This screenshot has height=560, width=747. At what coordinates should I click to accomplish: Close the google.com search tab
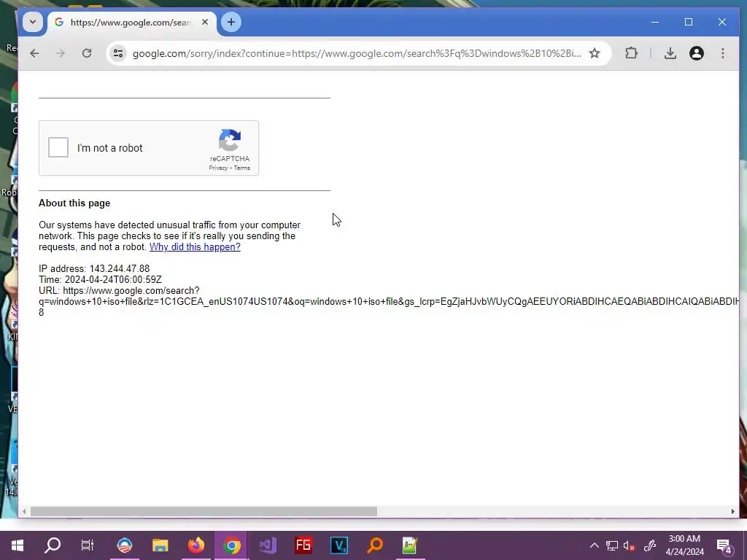coord(205,22)
